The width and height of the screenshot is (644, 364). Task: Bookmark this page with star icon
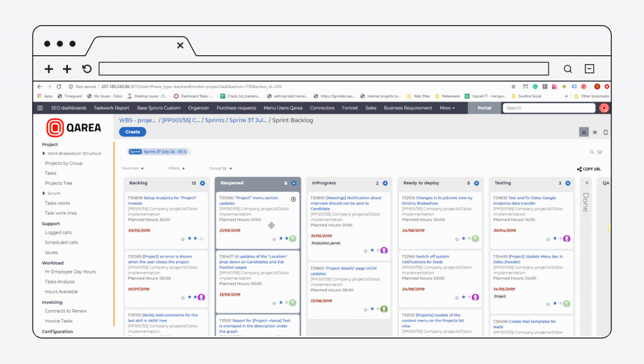514,87
